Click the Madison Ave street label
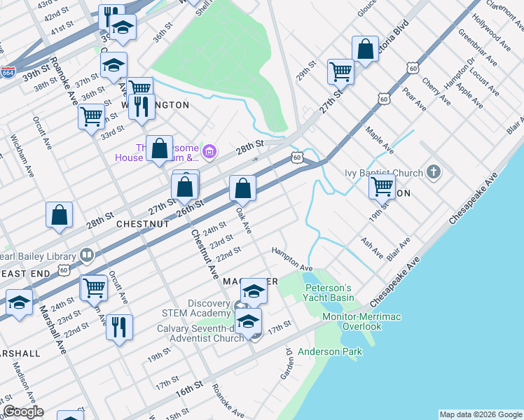The width and height of the screenshot is (524, 420). click(x=24, y=382)
